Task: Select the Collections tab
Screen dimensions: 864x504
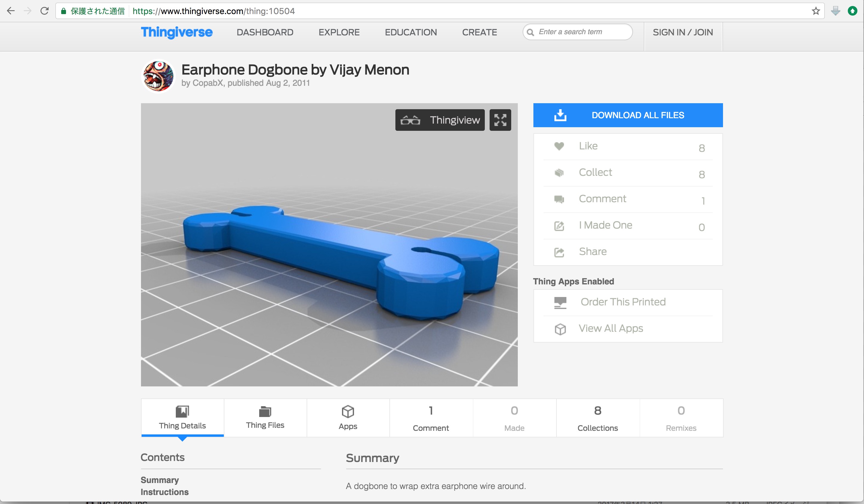Action: coord(597,418)
